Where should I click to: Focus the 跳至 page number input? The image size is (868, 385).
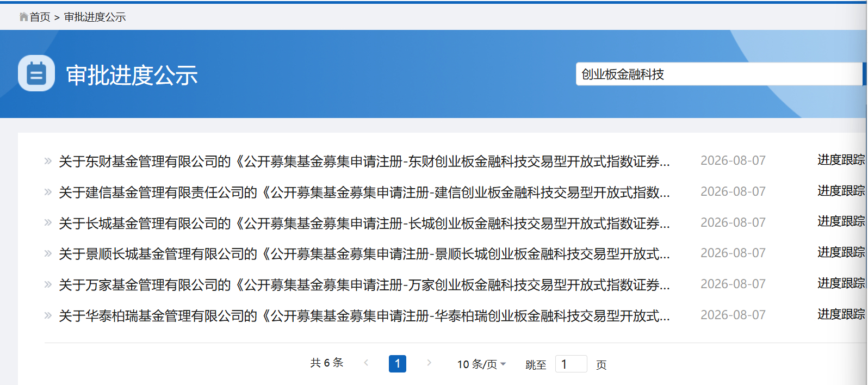coord(571,364)
